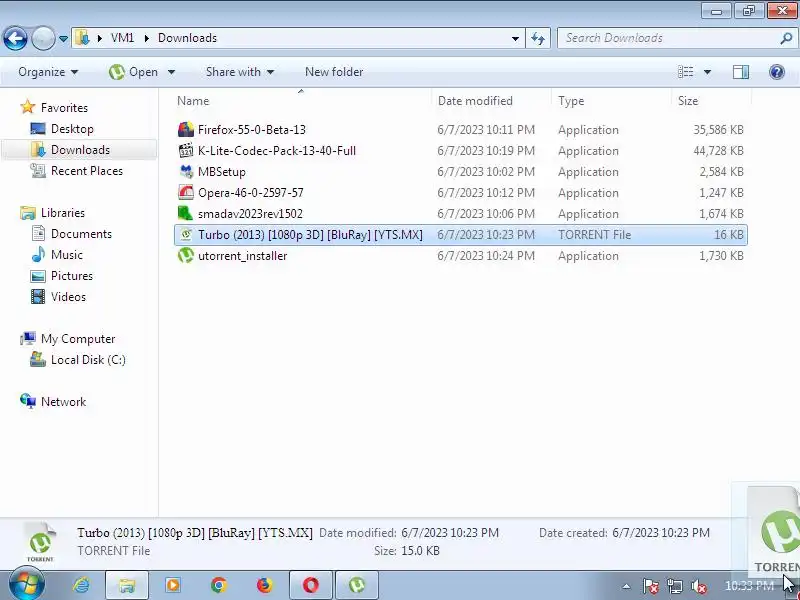
Task: Expand the Open button's dropdown arrow
Action: tap(171, 72)
